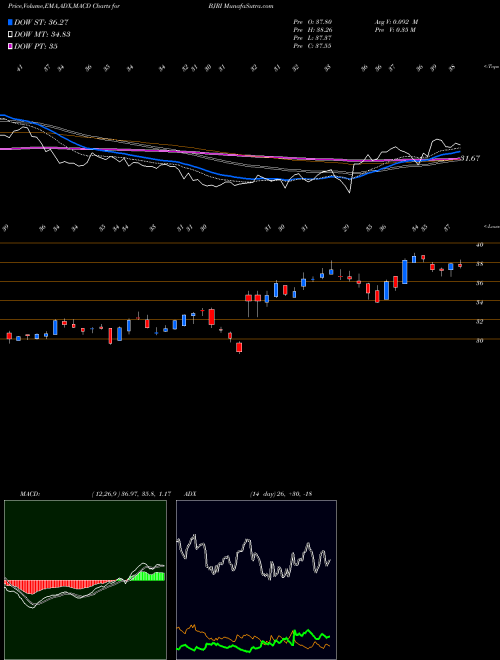Click the 36 price axis label
This screenshot has width=500, height=660.
pos(479,283)
